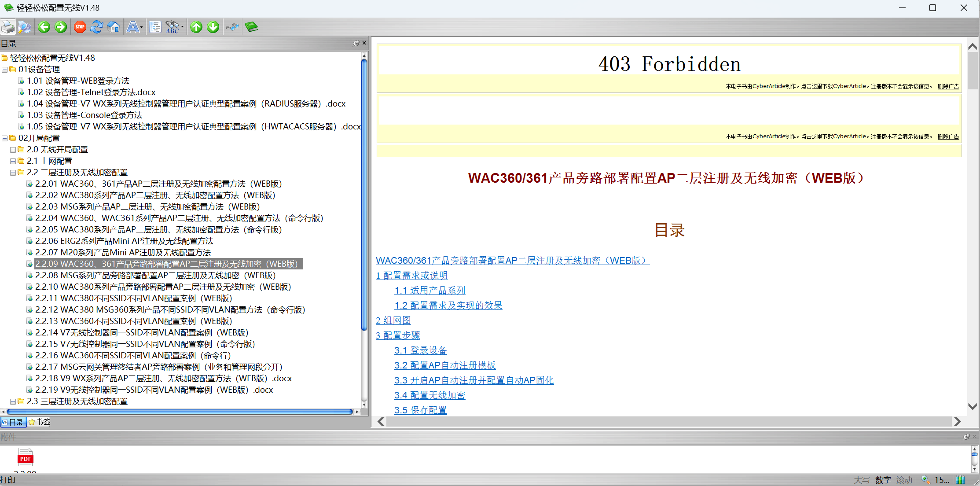Go to home page via house icon
Screen dimensions: 980x486
click(x=114, y=27)
